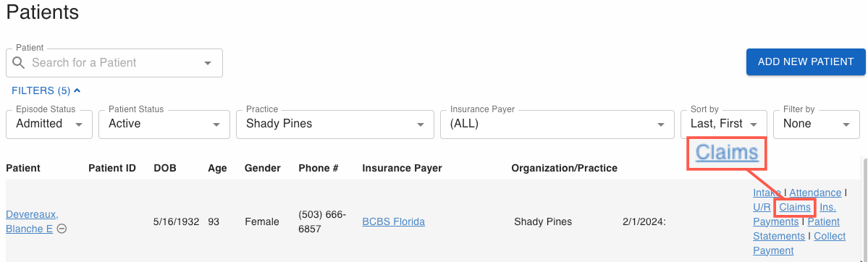868x262 pixels.
Task: Click the highlighted Claims link in row
Action: [x=795, y=207]
